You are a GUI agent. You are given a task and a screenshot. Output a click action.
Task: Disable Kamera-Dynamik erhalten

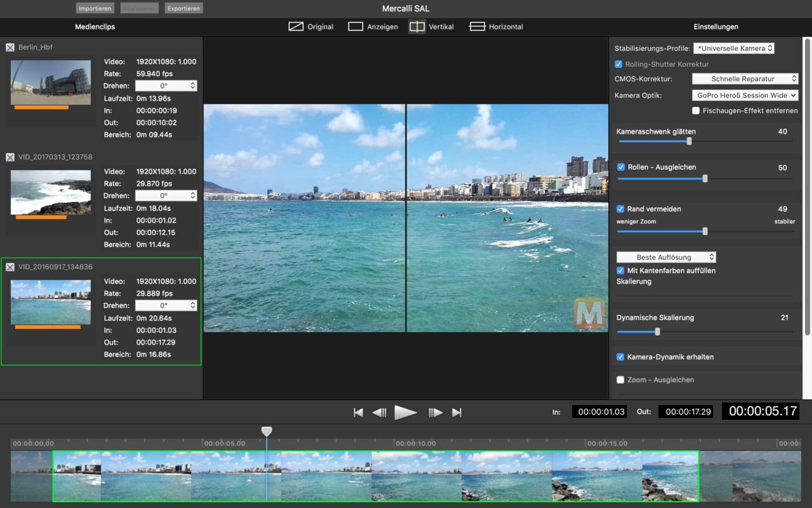coord(621,357)
